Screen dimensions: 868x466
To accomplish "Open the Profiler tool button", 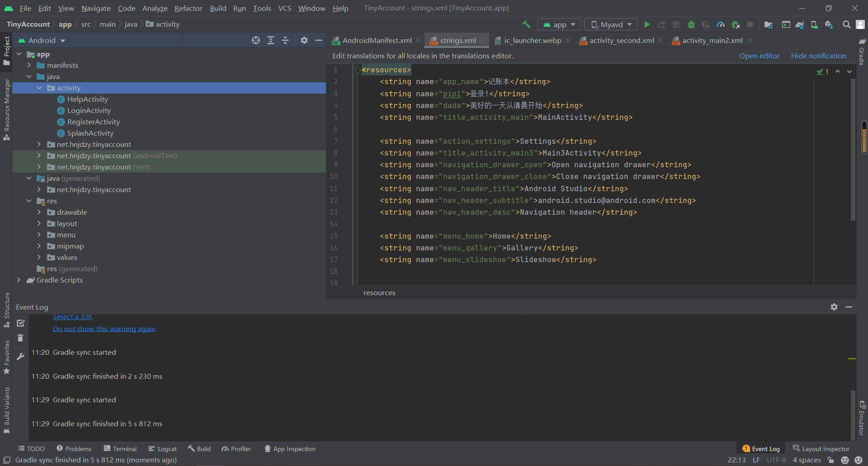I will tap(236, 449).
